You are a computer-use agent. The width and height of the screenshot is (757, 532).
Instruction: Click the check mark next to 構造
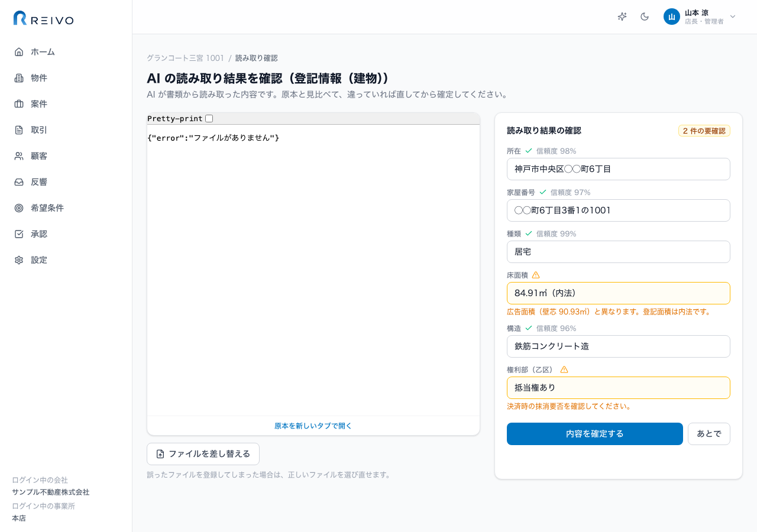[529, 328]
